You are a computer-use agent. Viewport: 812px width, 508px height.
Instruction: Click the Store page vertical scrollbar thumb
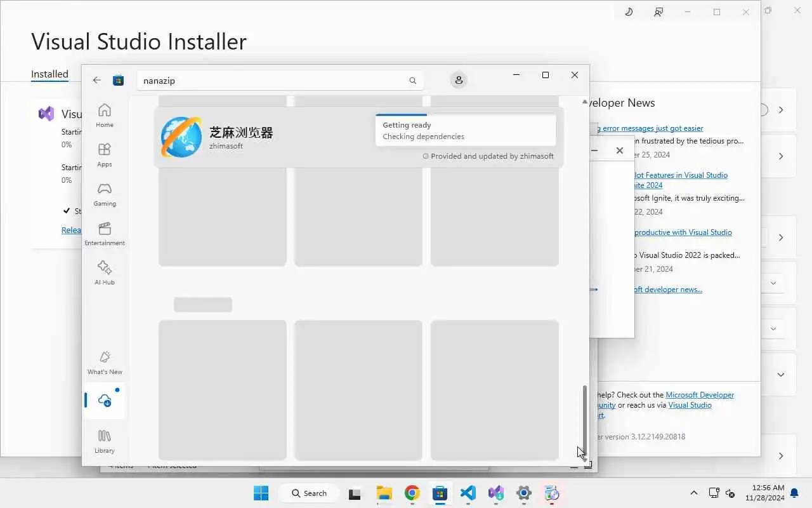(x=585, y=420)
